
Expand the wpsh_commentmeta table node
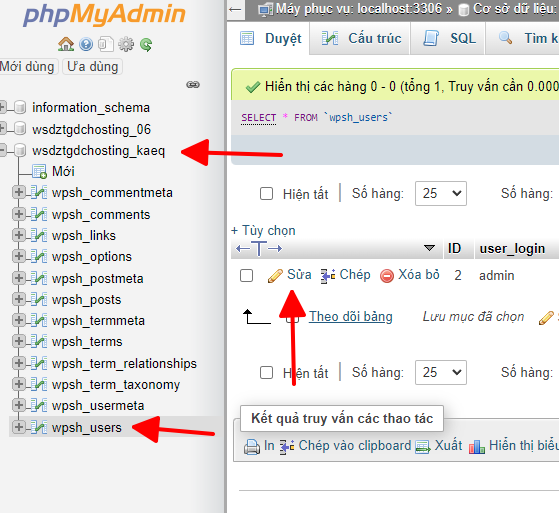[x=19, y=193]
